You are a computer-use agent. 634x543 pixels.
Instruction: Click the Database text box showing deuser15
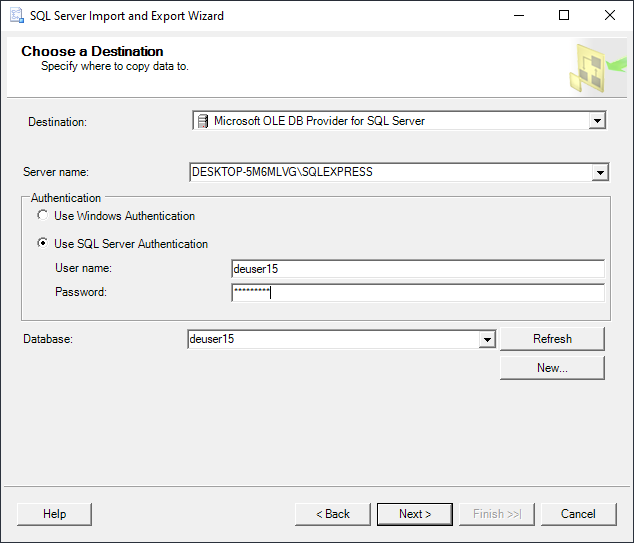pyautogui.click(x=332, y=340)
